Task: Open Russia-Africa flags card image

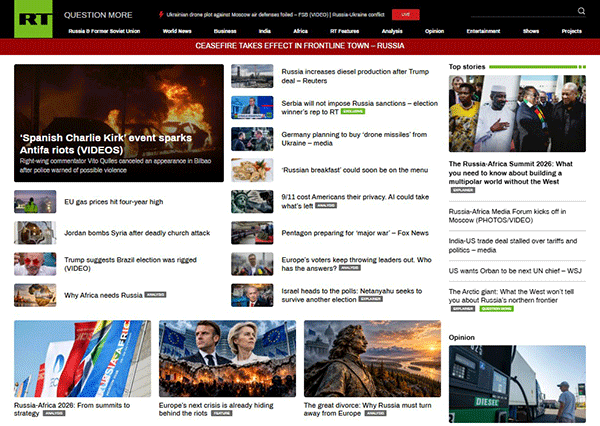Action: (x=83, y=359)
